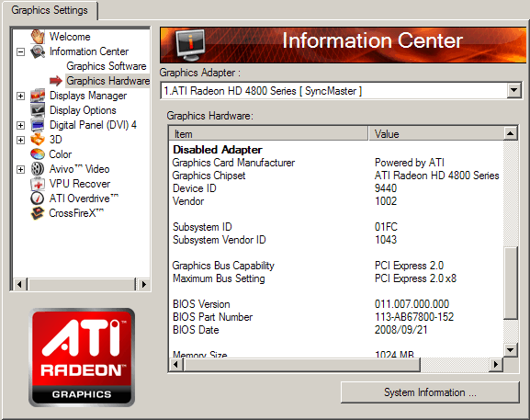Click the tree panel horizontal scrollbar thumb
Screen dimensions: 530x420
[82, 284]
